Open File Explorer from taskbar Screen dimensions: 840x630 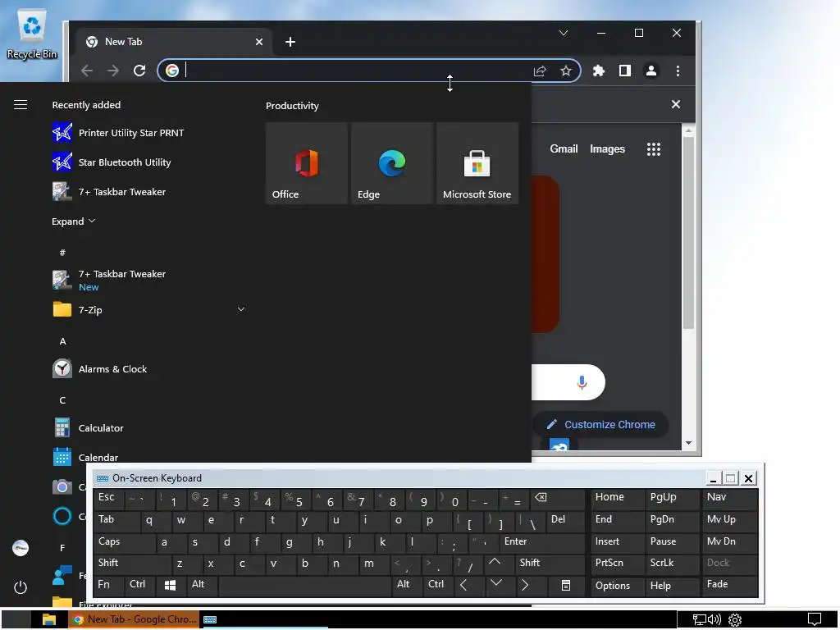coord(49,620)
